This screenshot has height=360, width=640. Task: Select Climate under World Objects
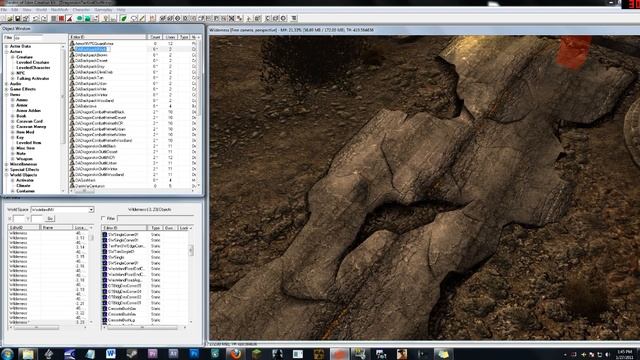coord(23,186)
